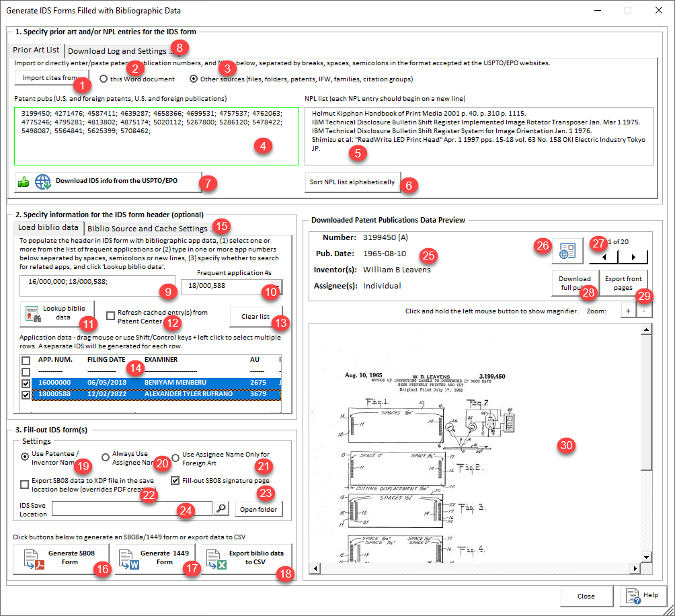Click the Download IDS info from USPTO/EPO globe icon
The image size is (675, 616).
[x=42, y=182]
